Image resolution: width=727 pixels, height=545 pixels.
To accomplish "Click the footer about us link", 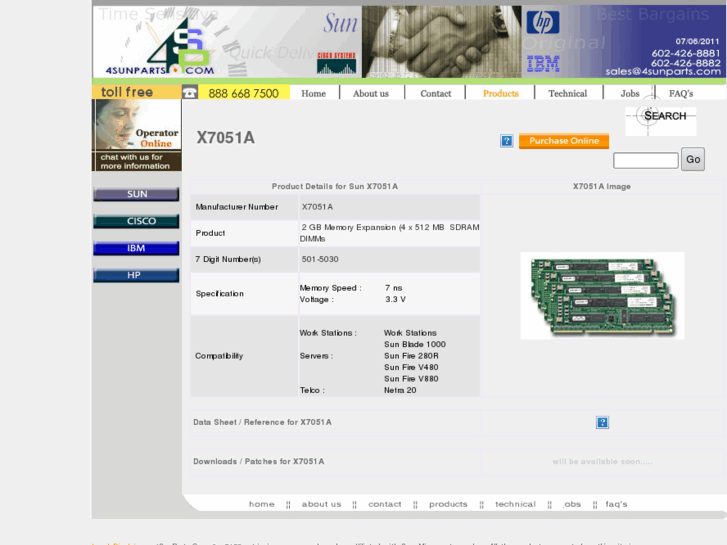I will [321, 504].
